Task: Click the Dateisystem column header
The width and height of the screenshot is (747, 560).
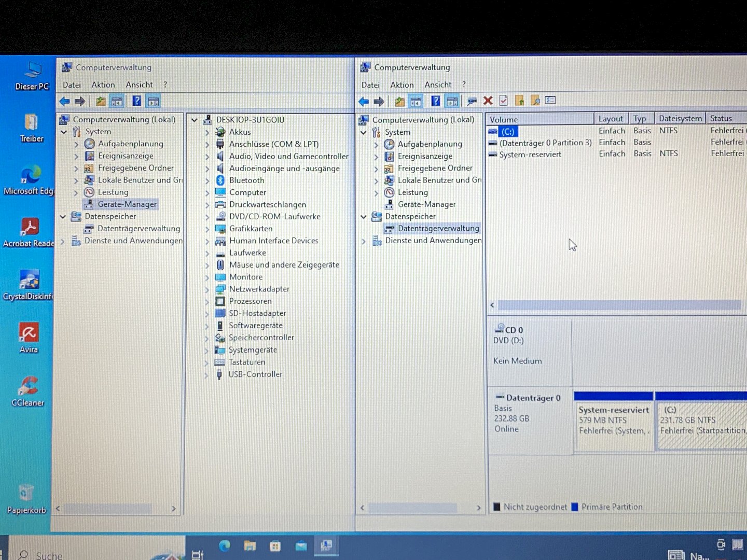Action: pyautogui.click(x=680, y=119)
